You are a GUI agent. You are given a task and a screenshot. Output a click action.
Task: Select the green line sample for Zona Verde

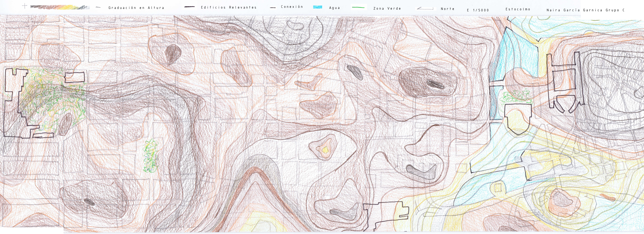pyautogui.click(x=358, y=7)
